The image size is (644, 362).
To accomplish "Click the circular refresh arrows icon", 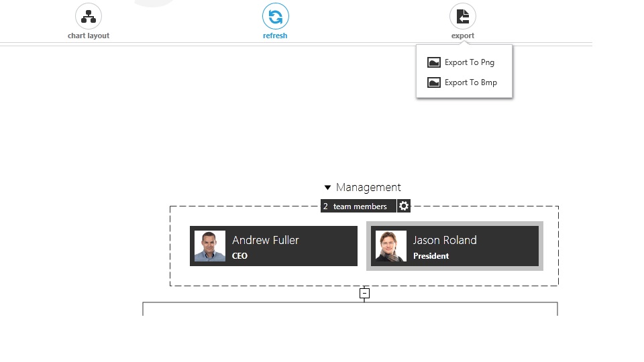I will 275,16.
